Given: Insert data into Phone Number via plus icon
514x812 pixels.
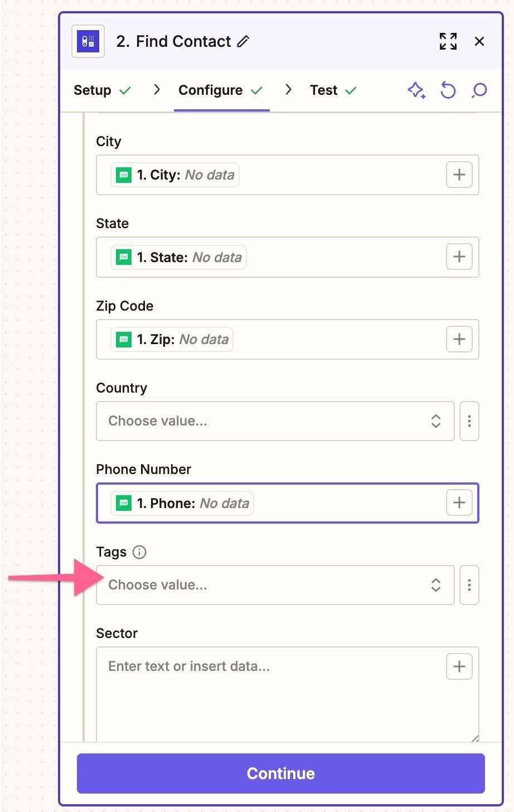Looking at the screenshot, I should [459, 502].
